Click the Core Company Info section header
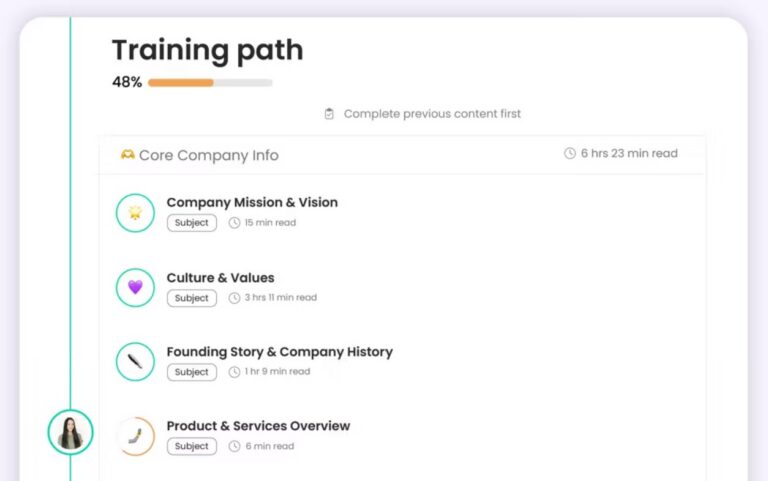 402,155
